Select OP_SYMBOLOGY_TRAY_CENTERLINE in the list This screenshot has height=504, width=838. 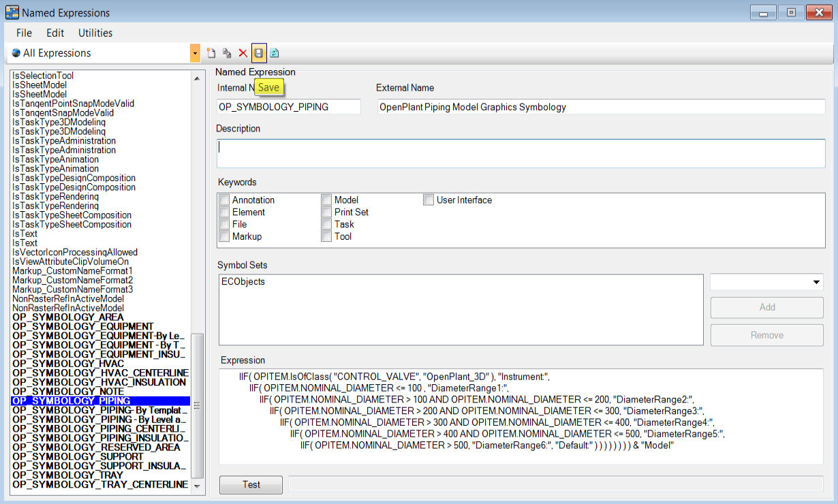[x=100, y=484]
